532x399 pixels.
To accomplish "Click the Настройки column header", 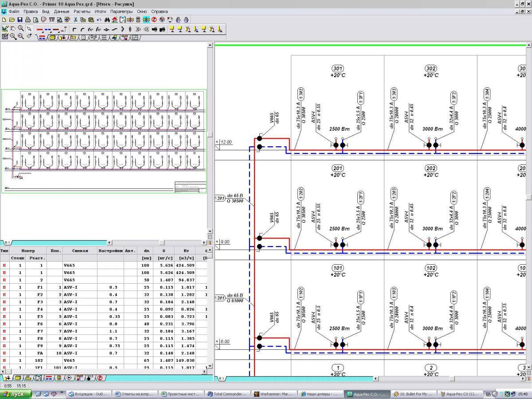I will tap(110, 250).
